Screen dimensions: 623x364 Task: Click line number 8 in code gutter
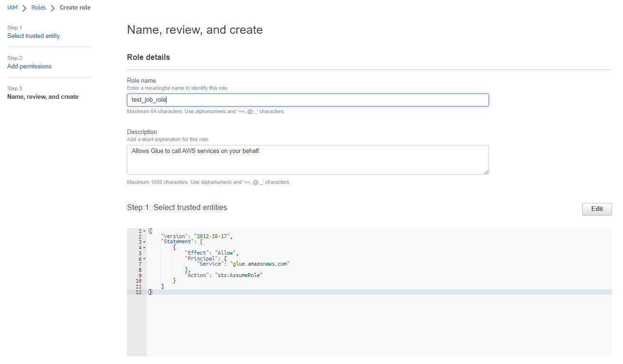coord(140,270)
